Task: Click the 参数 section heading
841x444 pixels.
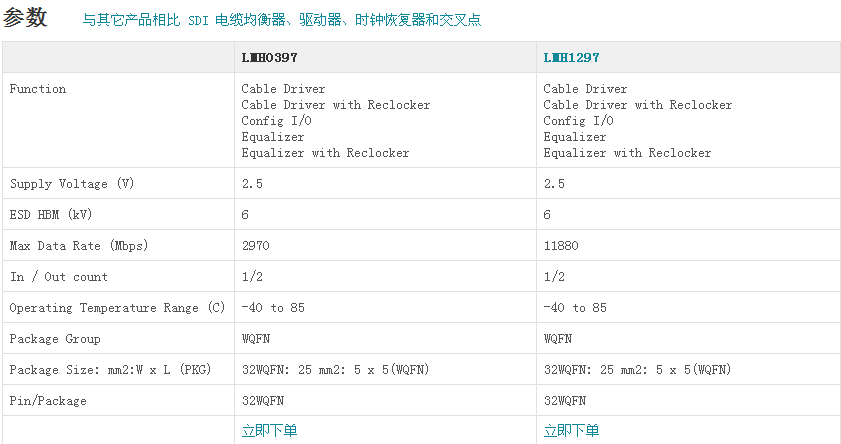Action: point(25,18)
